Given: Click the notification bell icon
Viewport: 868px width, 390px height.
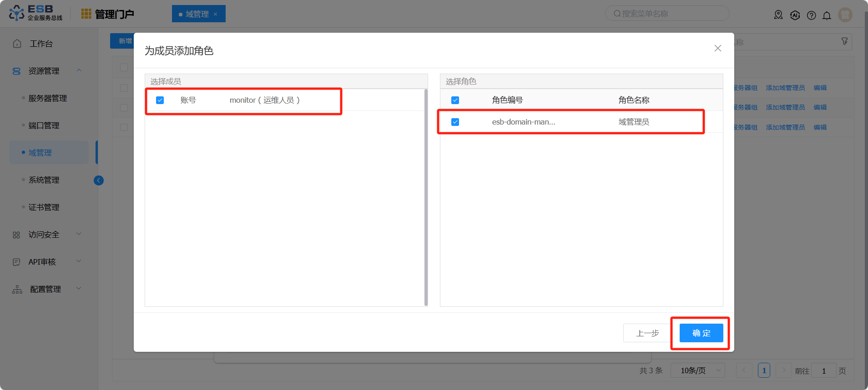Looking at the screenshot, I should click(827, 15).
